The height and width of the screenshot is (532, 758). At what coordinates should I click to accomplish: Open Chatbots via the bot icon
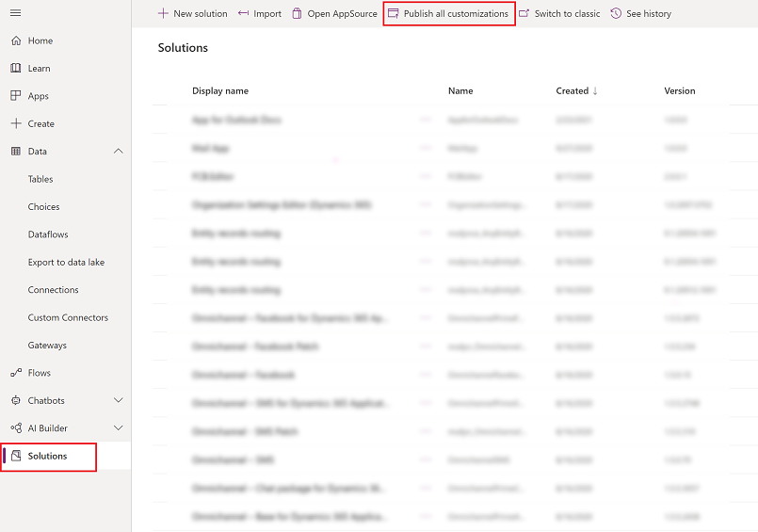pyautogui.click(x=16, y=400)
